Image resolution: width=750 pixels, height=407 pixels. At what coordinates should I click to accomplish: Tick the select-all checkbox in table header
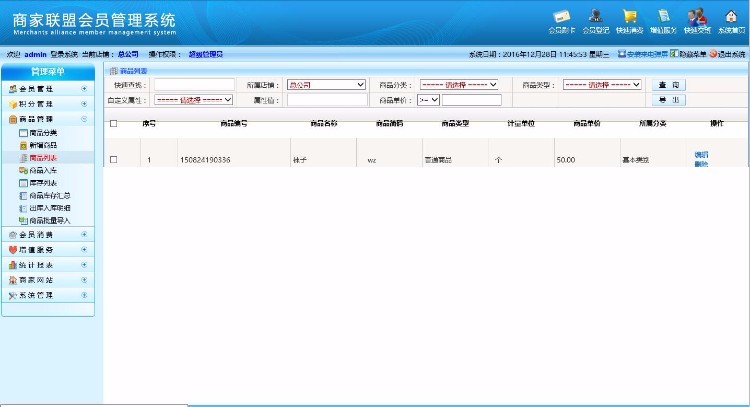pyautogui.click(x=113, y=123)
